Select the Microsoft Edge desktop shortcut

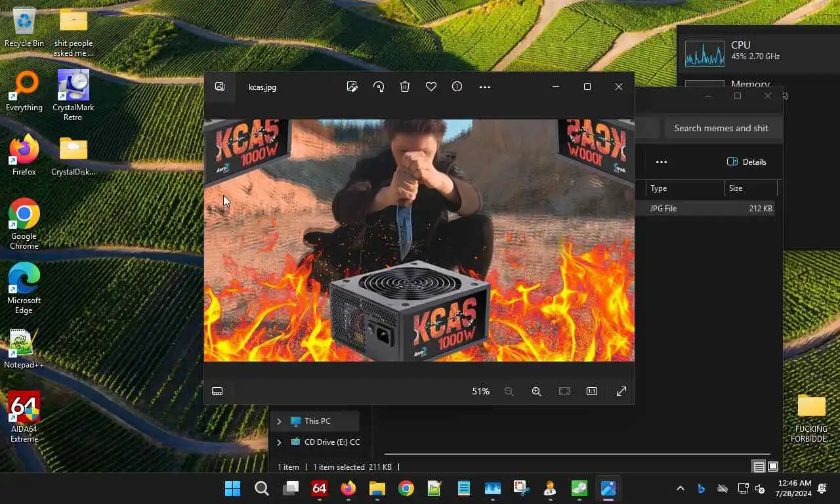[24, 289]
